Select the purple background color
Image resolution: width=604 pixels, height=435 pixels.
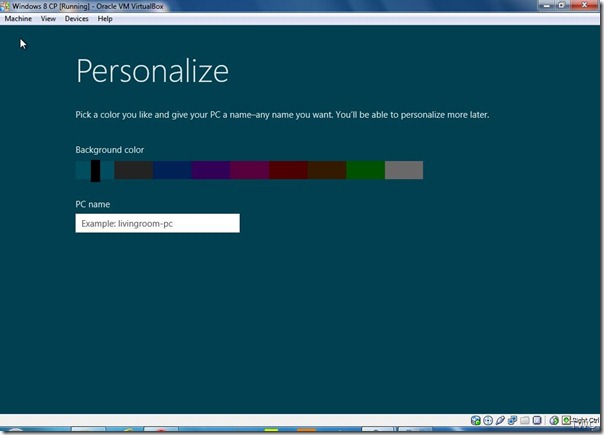tap(211, 170)
